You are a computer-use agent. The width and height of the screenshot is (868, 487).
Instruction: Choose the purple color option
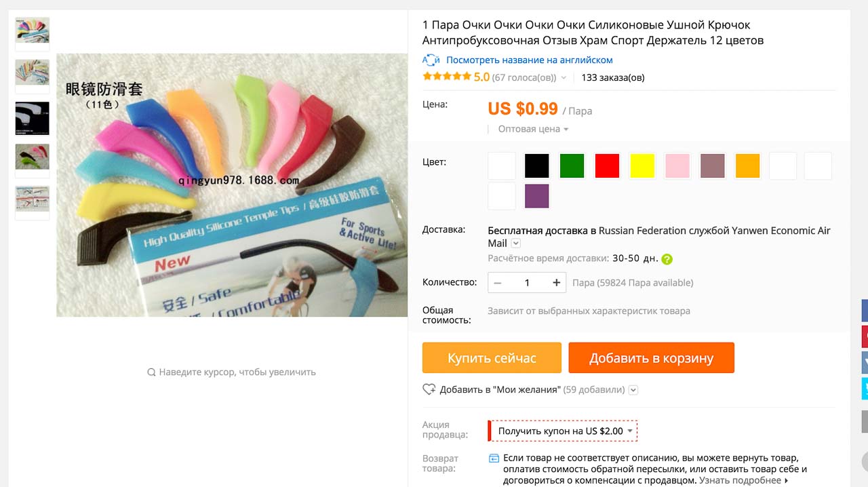coord(537,196)
